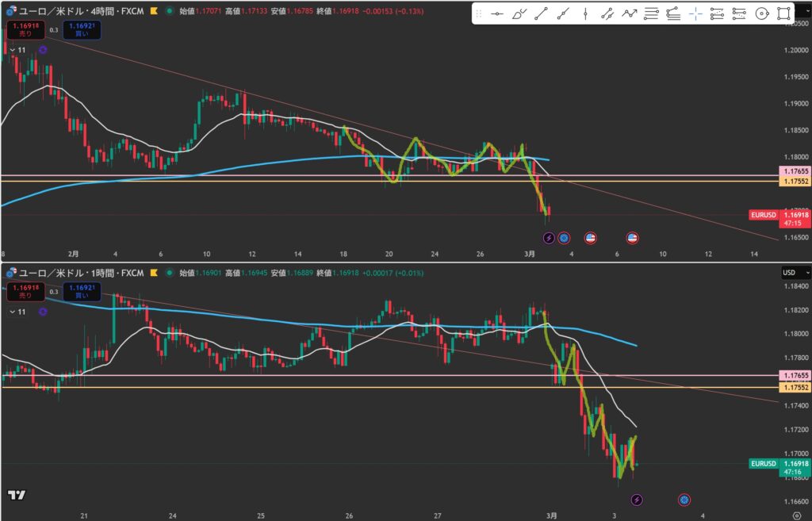Click the 1-hour chart symbol title ユーロ/米ドル

pos(48,273)
